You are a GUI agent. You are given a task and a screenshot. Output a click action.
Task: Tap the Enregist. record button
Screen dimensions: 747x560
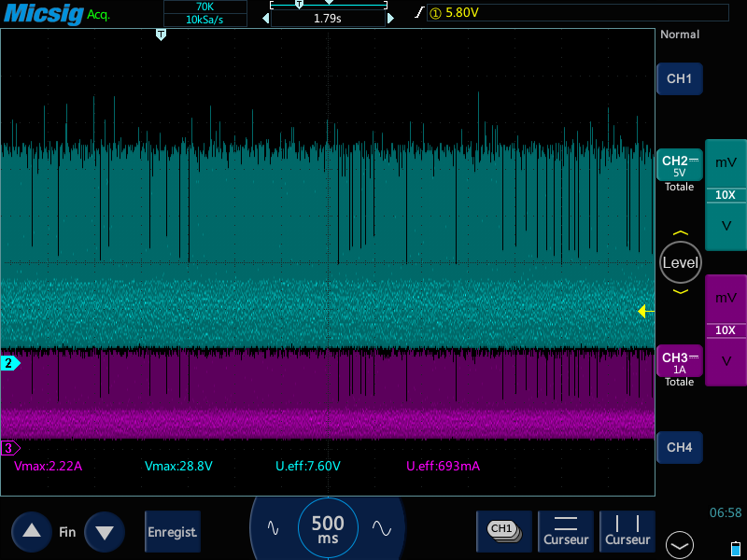pos(173,531)
